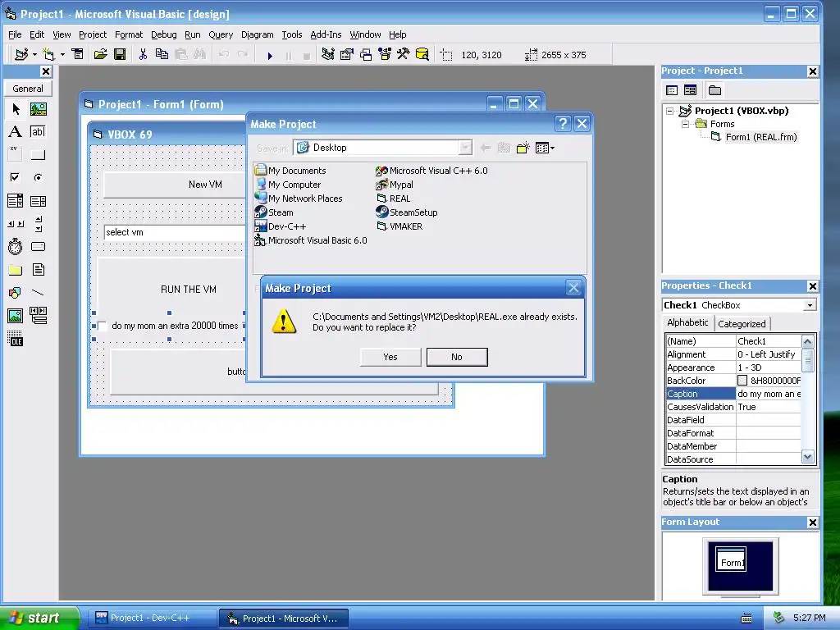Select the CommandButton tool in toolbox

tap(38, 155)
